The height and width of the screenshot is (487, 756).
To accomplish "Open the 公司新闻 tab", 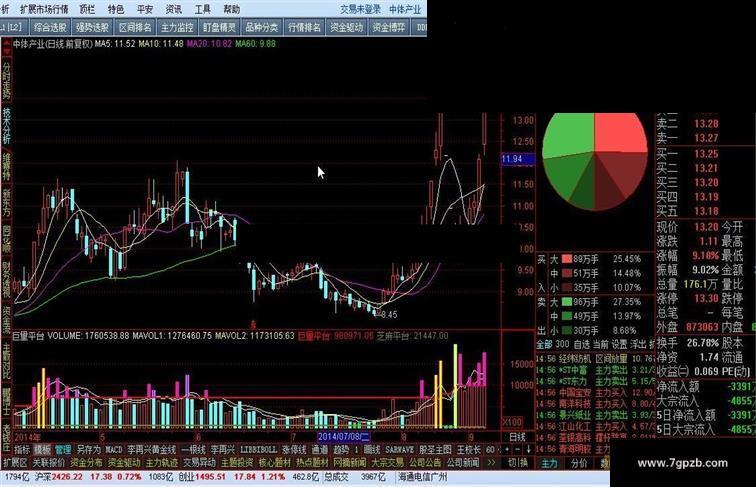I will click(462, 462).
